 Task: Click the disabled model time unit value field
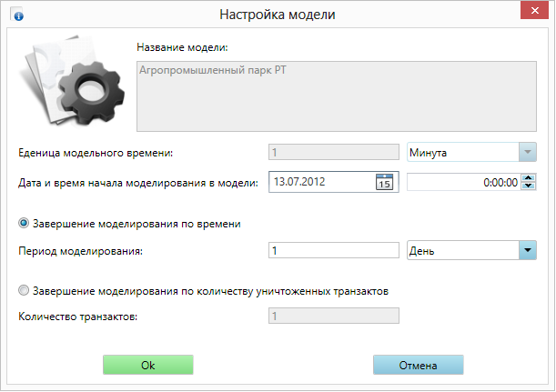point(334,153)
